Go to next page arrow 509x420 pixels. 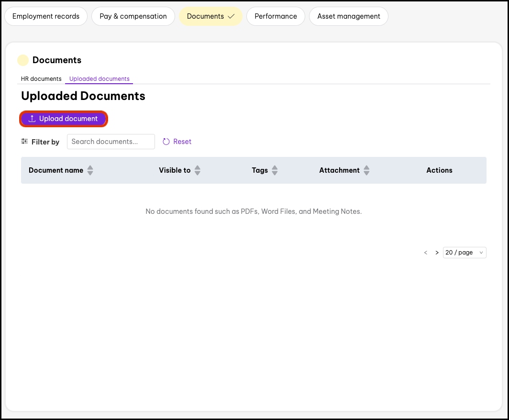[437, 253]
